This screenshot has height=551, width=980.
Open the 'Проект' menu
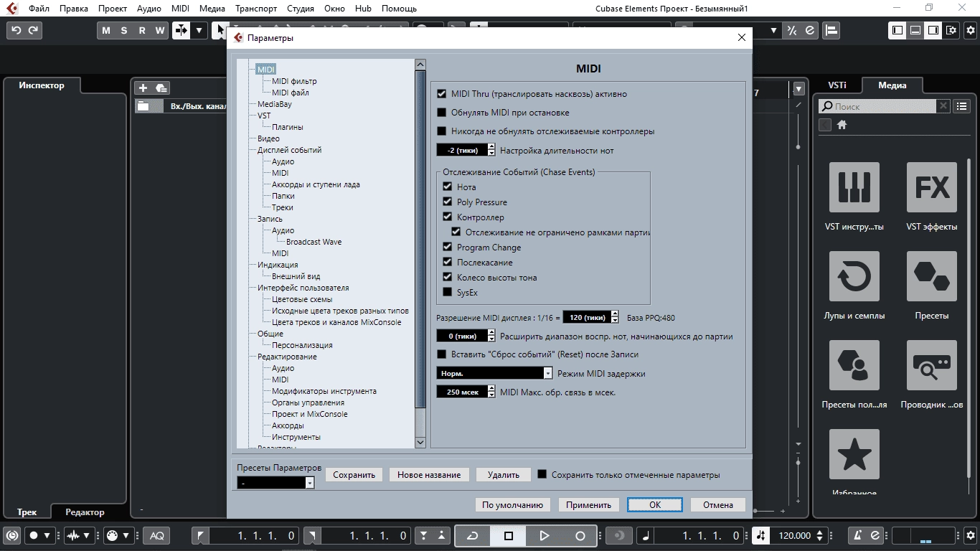click(x=113, y=9)
